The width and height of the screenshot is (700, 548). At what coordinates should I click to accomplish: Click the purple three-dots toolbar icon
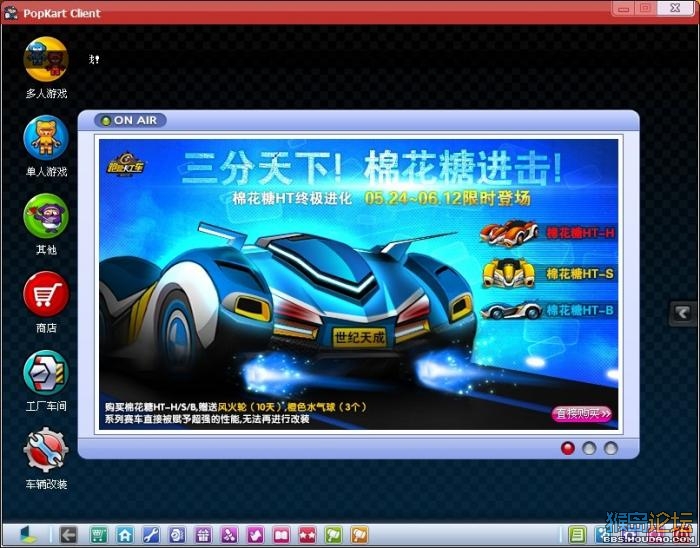tap(229, 535)
